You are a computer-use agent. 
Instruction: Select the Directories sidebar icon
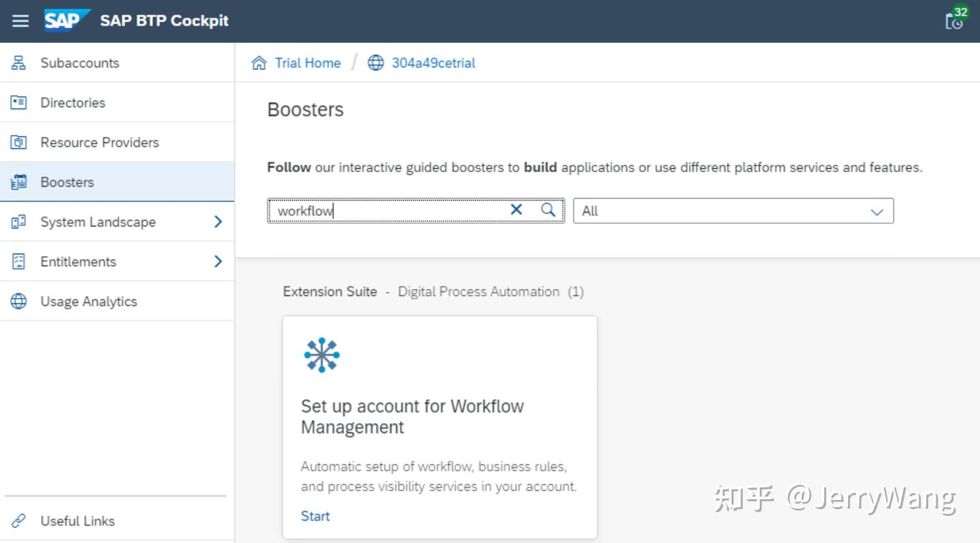pos(18,102)
